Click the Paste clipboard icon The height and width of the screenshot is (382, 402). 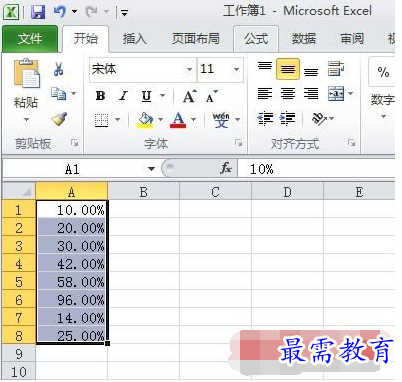[26, 73]
